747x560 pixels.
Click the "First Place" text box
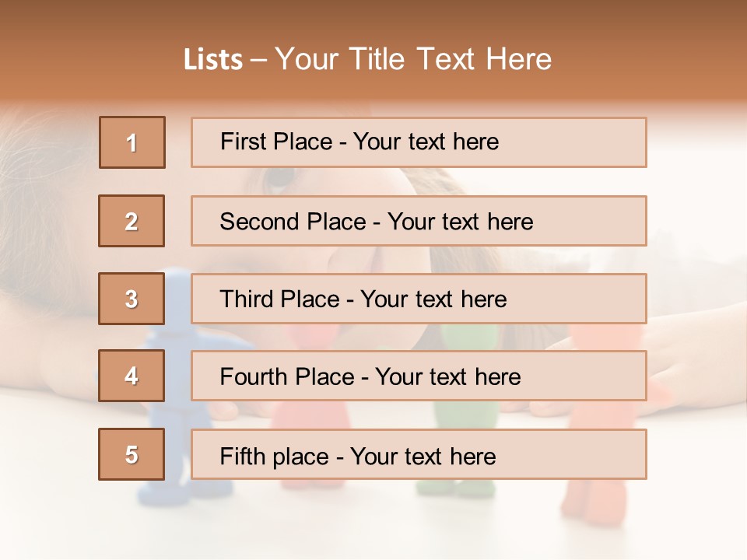[419, 142]
